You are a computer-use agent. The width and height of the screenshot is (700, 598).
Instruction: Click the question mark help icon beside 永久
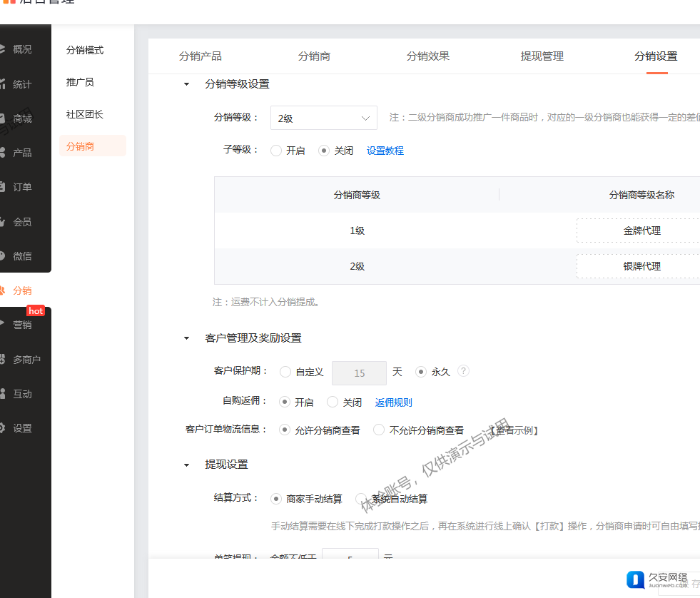click(x=463, y=371)
